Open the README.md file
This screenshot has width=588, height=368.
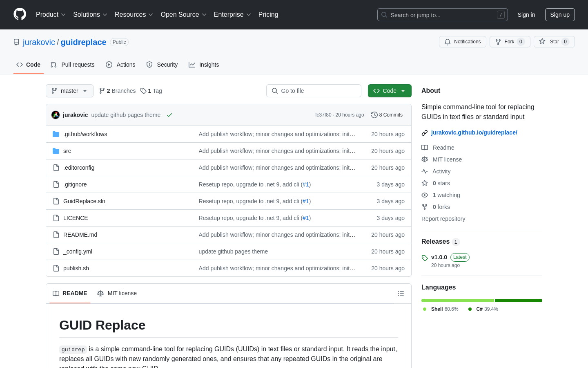pos(80,235)
